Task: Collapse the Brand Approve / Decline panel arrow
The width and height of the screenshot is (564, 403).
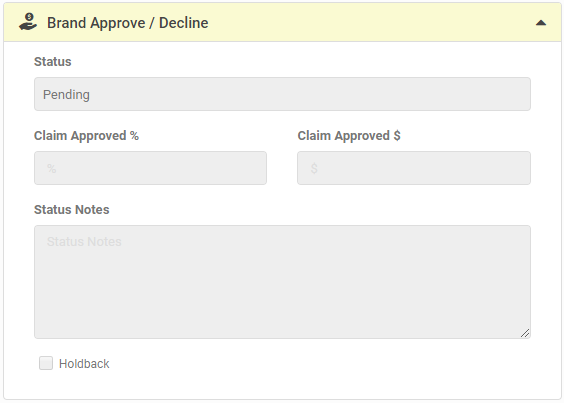Action: tap(541, 23)
